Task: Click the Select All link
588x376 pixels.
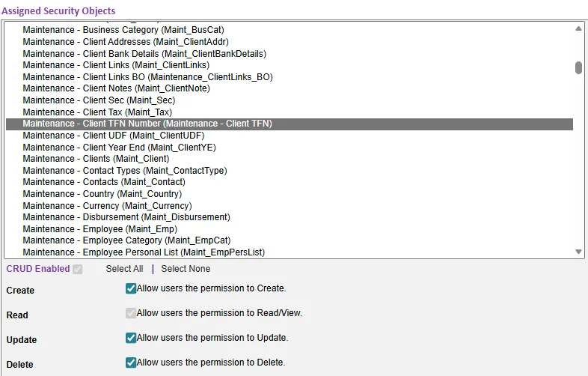Action: [124, 269]
